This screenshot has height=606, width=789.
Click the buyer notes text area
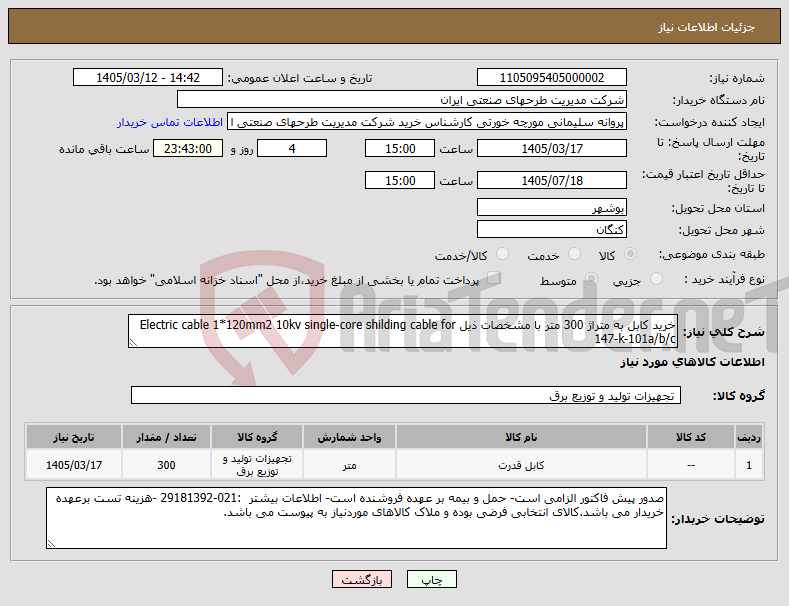pos(356,518)
